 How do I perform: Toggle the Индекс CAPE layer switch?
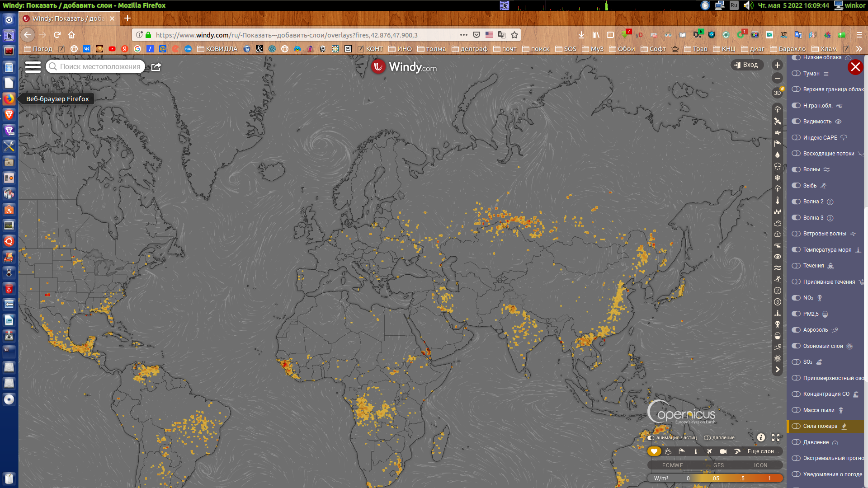coord(796,137)
